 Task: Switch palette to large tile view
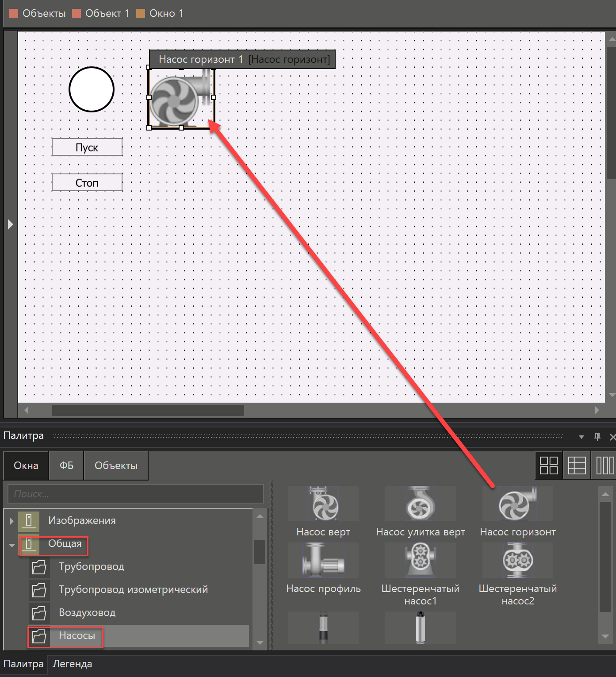tap(548, 465)
